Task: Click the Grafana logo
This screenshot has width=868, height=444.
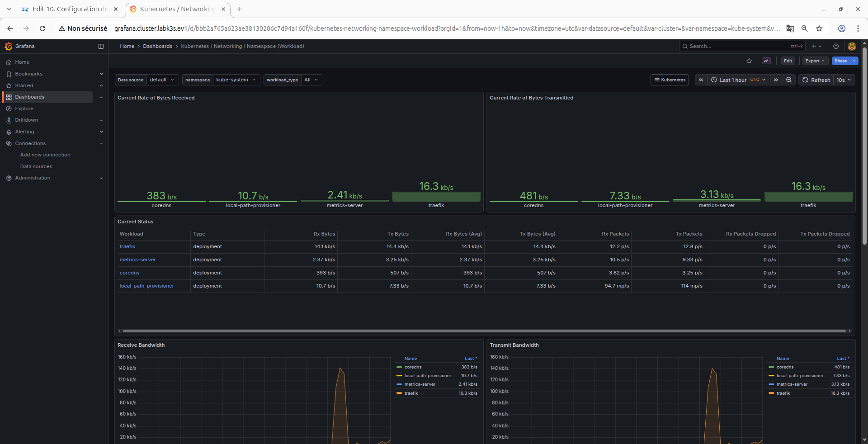Action: 9,46
